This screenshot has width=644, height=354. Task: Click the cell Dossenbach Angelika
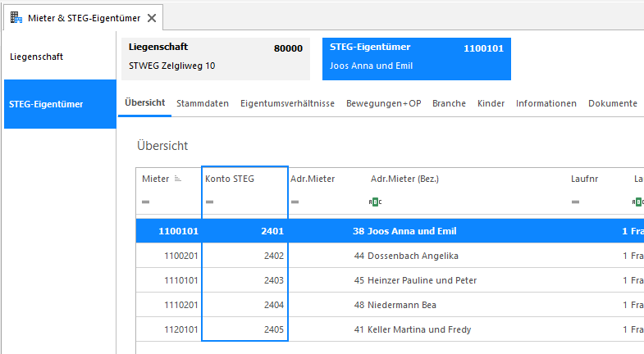[x=413, y=256]
